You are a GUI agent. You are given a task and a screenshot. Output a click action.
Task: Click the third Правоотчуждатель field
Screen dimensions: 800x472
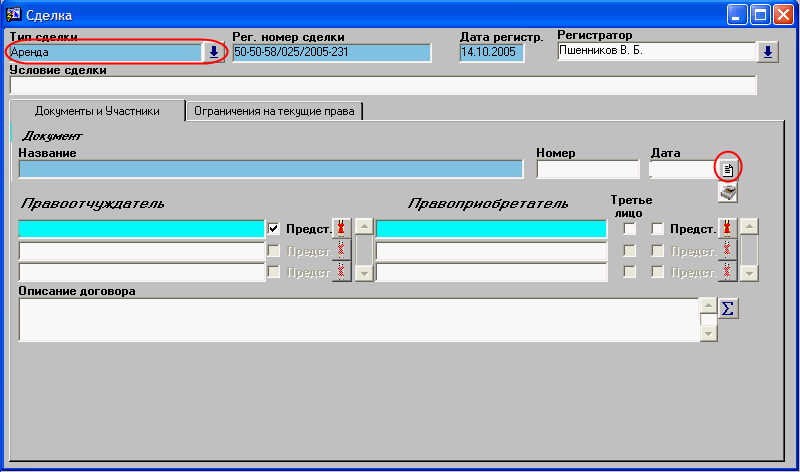click(x=141, y=272)
